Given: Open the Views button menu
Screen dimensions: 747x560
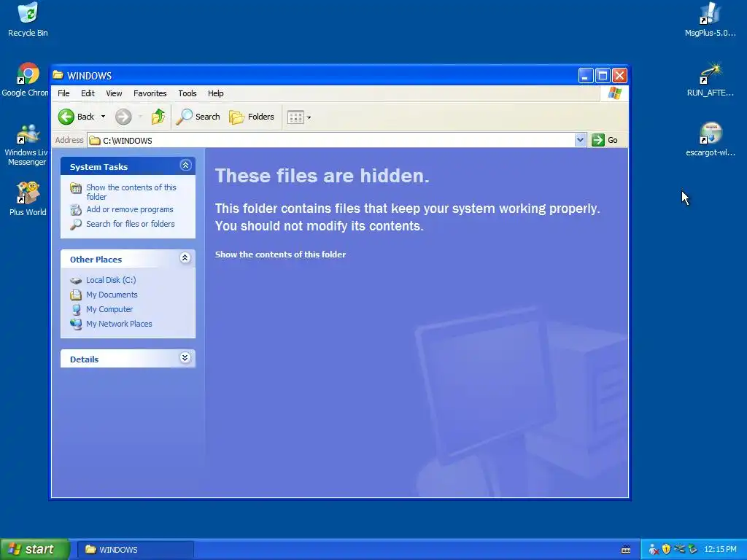Looking at the screenshot, I should click(299, 117).
